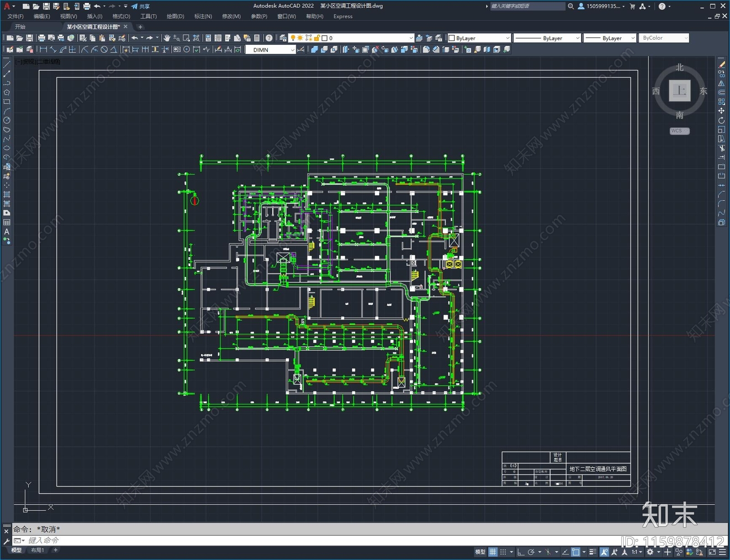
Task: Open the 绘图(D) menu
Action: coord(175,16)
